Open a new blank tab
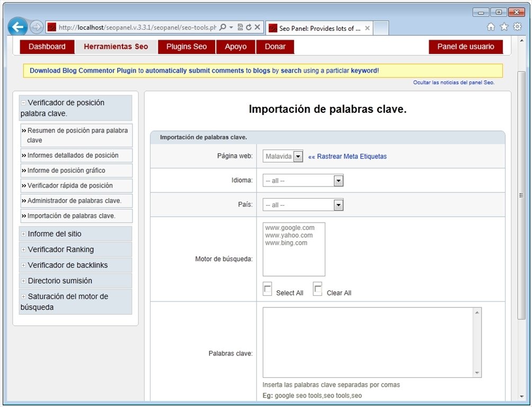This screenshot has width=532, height=407. [x=381, y=28]
